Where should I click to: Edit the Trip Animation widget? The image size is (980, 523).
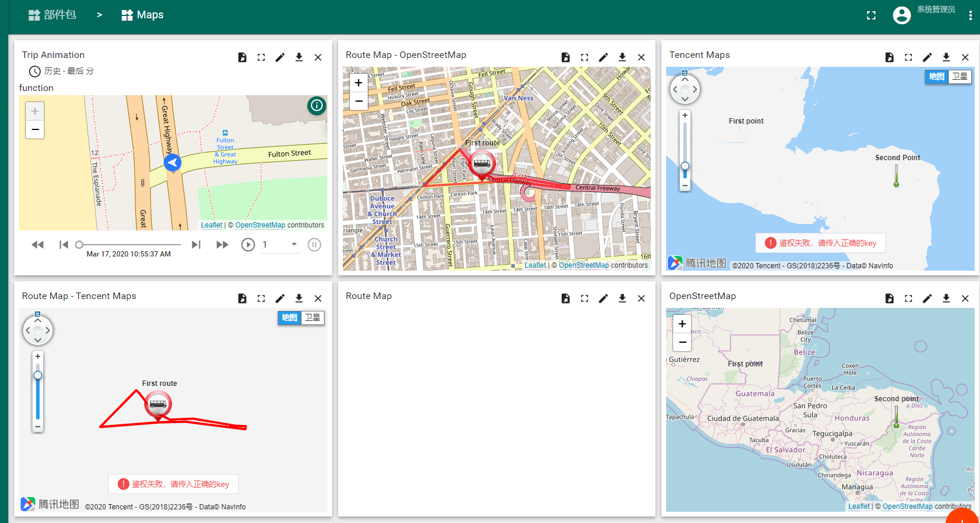pos(280,57)
